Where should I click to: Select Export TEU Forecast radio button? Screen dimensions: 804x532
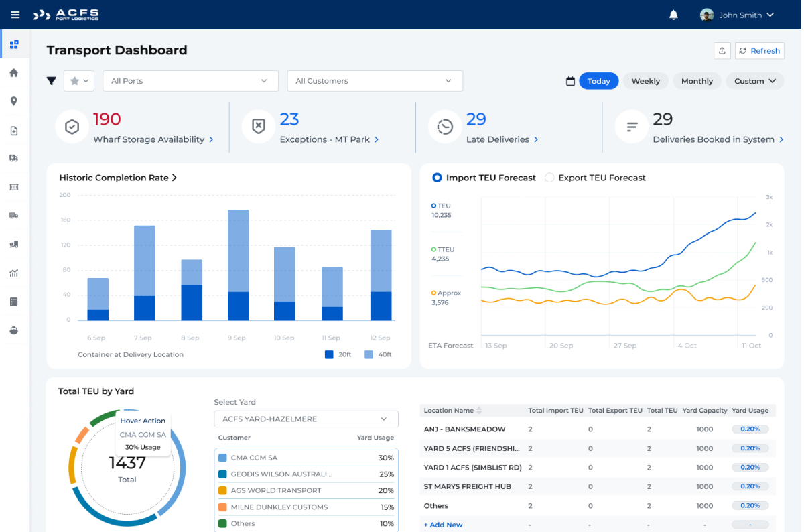click(549, 178)
